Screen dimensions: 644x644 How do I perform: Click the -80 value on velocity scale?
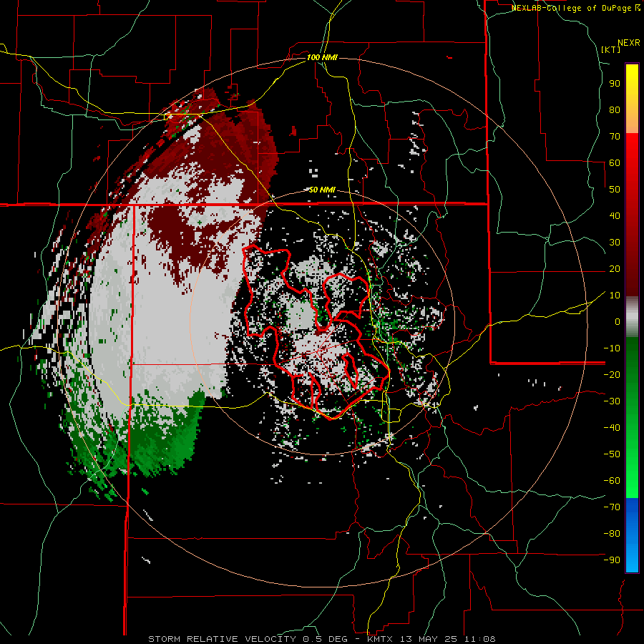click(x=612, y=534)
